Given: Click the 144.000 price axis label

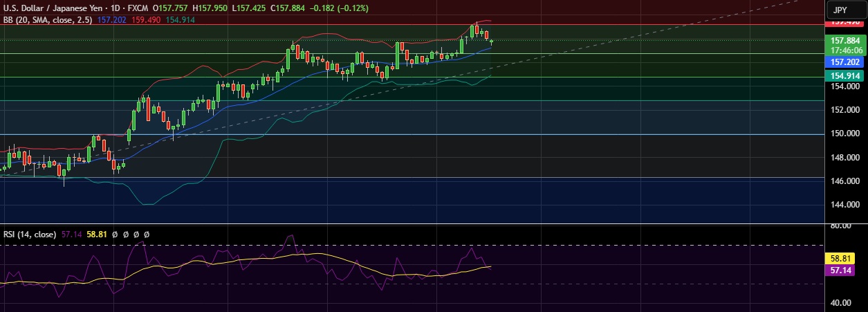Looking at the screenshot, I should click(845, 205).
